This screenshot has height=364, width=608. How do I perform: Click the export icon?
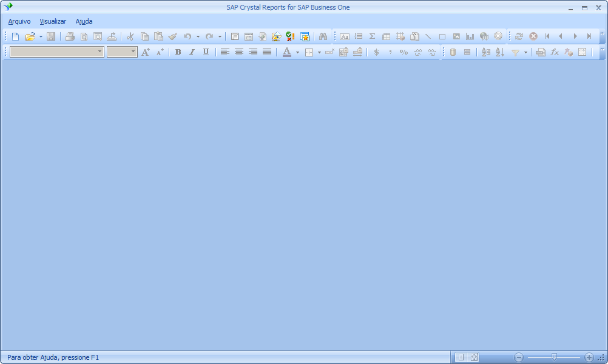pyautogui.click(x=112, y=36)
